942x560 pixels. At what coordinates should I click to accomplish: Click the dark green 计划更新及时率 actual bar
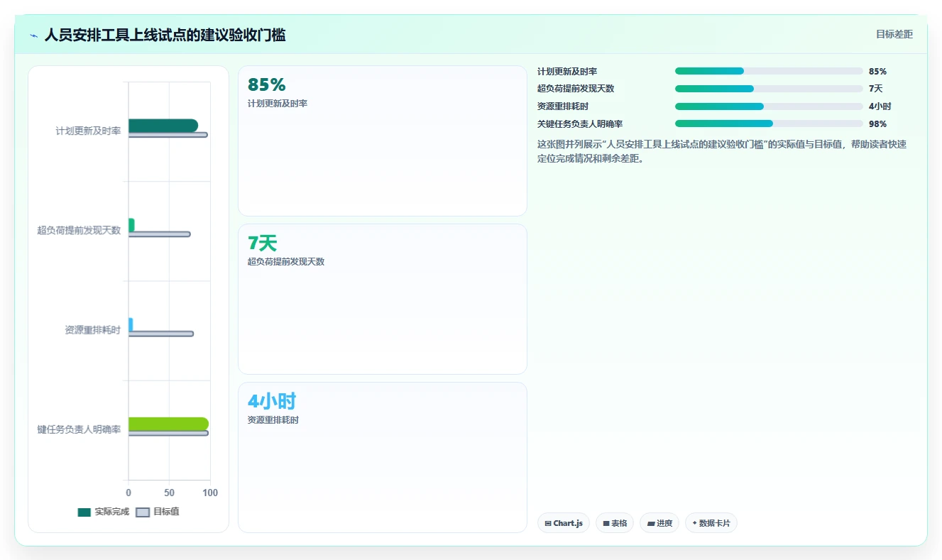click(163, 126)
